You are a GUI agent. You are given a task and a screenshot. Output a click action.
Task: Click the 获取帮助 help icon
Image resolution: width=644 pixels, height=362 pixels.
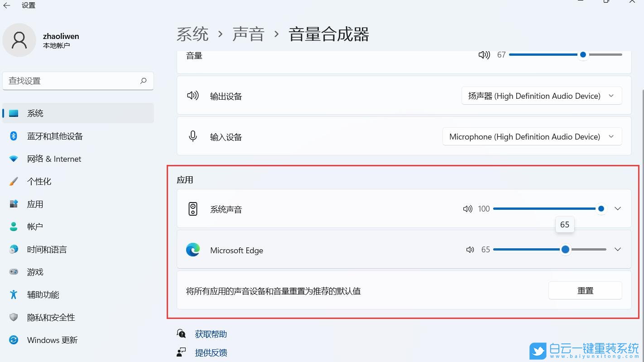point(181,333)
